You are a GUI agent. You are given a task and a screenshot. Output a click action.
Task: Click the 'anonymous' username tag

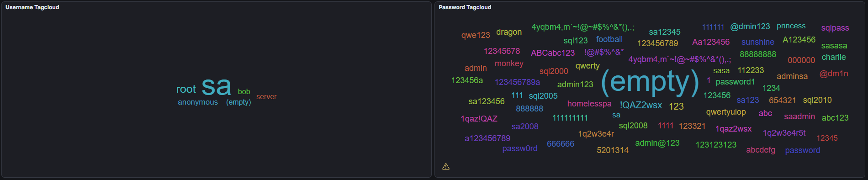click(198, 102)
